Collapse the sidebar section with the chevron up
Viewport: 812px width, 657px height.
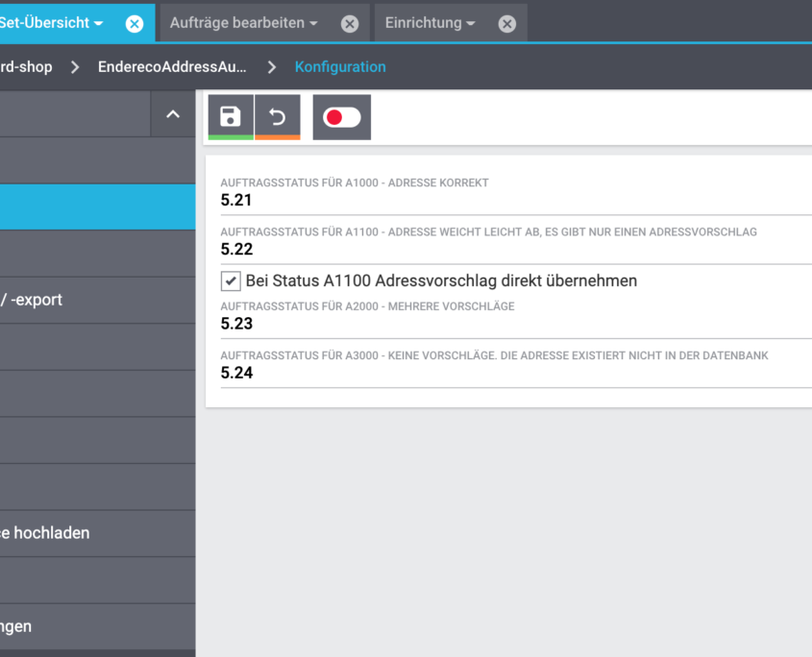173,114
